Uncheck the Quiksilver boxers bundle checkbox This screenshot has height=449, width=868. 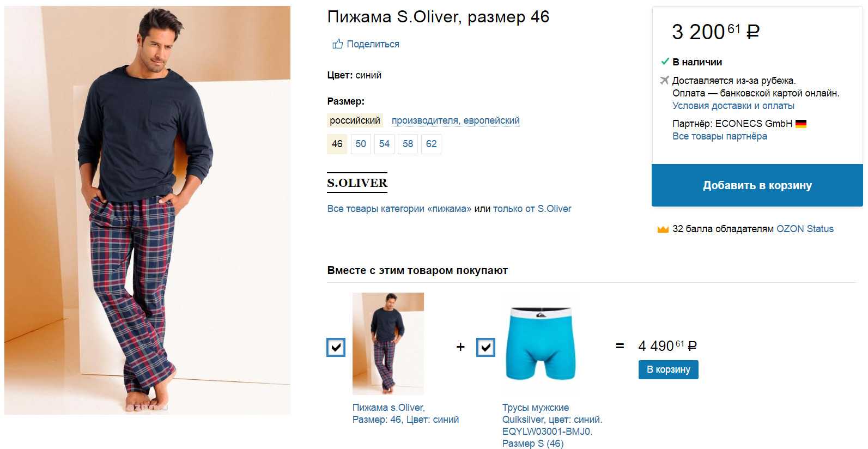pyautogui.click(x=485, y=347)
